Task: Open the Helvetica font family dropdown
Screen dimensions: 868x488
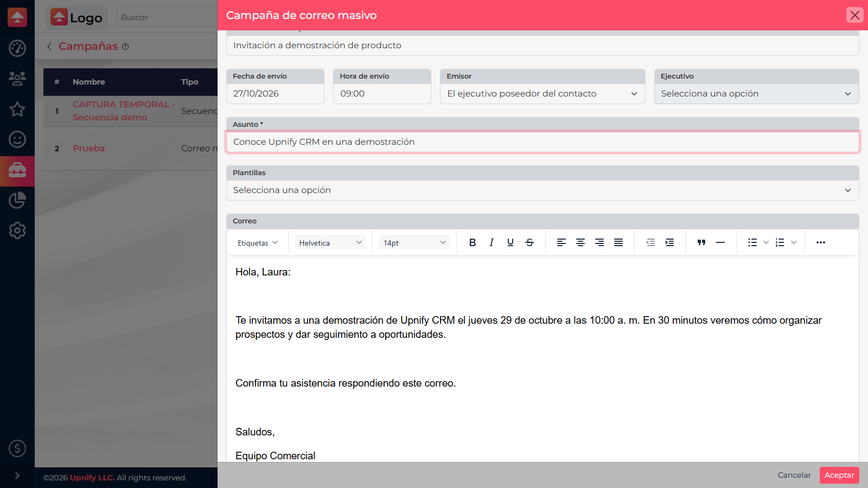Action: pyautogui.click(x=330, y=243)
